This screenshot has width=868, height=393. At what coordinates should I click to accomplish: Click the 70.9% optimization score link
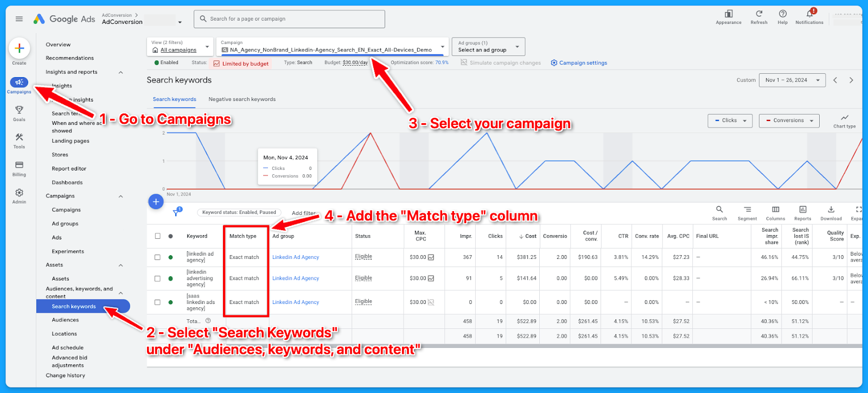coord(442,62)
